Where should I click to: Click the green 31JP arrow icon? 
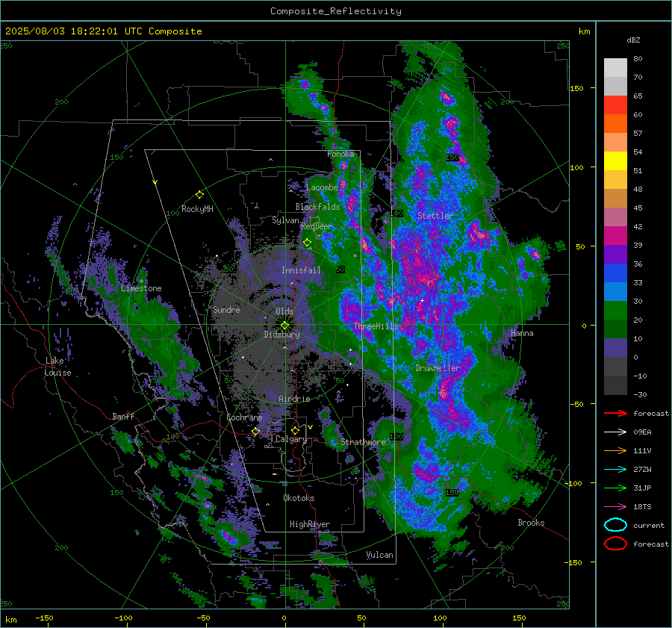[x=615, y=488]
